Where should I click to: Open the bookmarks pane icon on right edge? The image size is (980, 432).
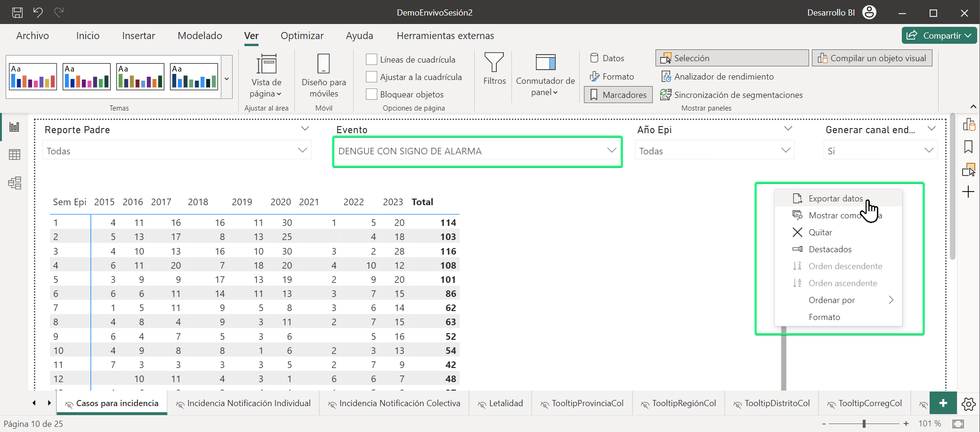click(969, 147)
